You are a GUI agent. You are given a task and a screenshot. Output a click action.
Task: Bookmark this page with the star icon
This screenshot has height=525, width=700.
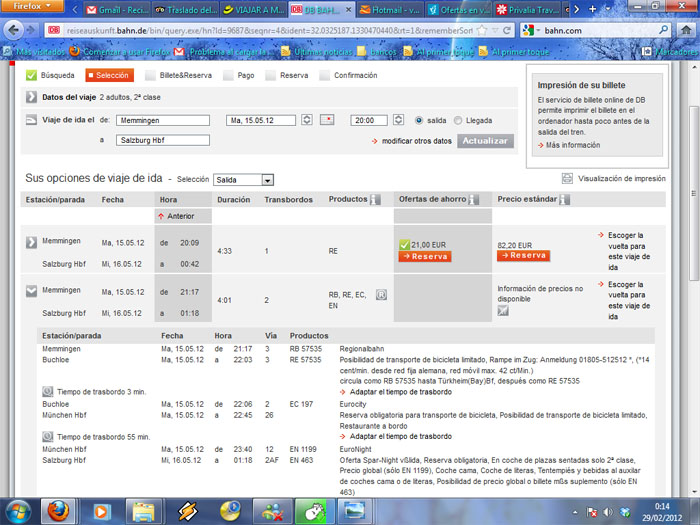coord(482,30)
